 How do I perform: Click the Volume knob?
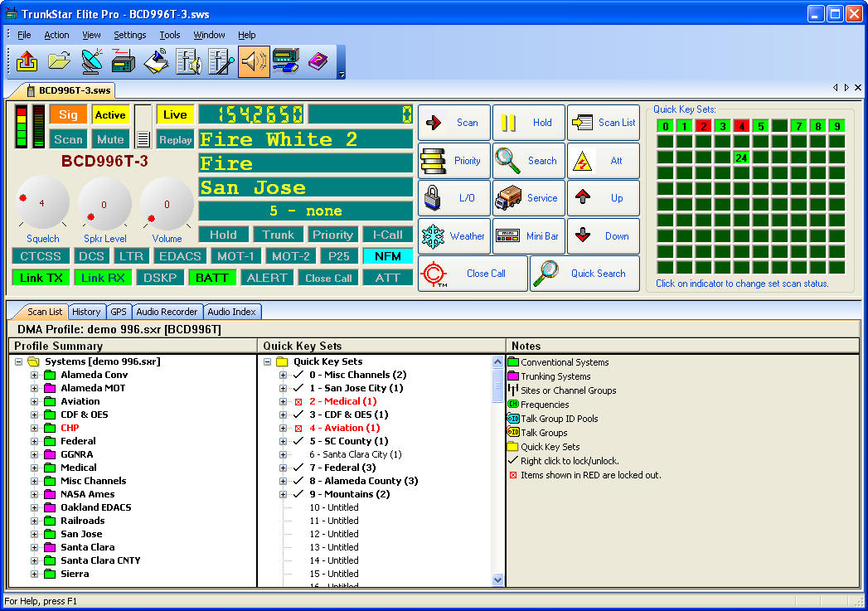tap(167, 204)
